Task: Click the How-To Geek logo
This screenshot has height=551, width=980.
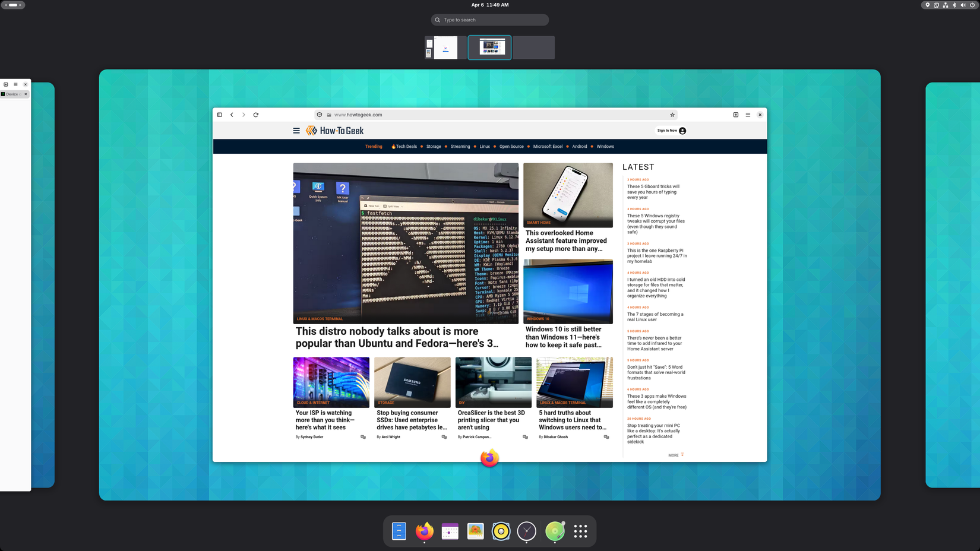Action: [335, 131]
